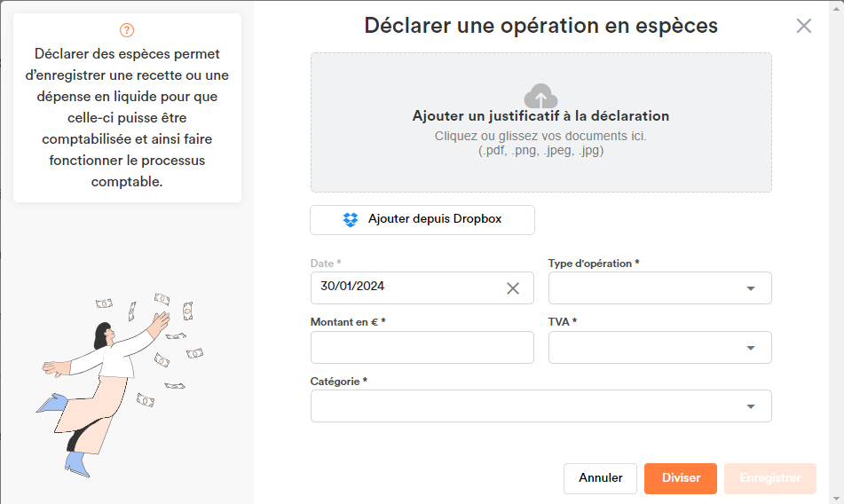Viewport: 844px width, 504px height.
Task: Click the Dropbox logo icon
Action: coord(351,219)
